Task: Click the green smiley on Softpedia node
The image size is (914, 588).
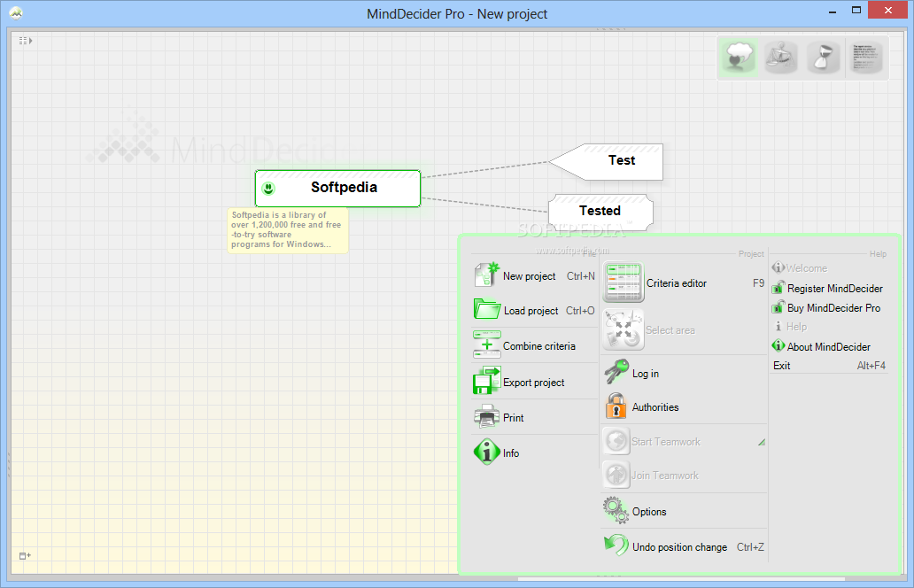Action: click(268, 189)
